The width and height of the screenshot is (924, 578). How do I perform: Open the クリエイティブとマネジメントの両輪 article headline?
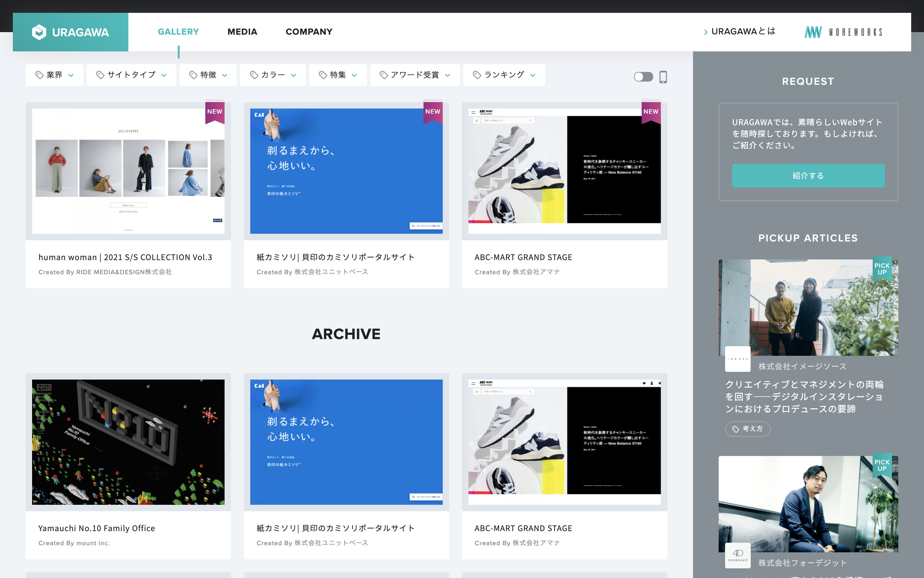(805, 397)
